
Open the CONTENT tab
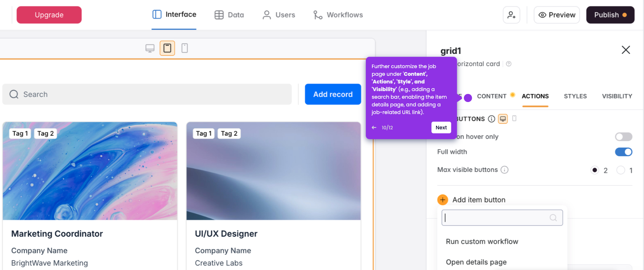[x=492, y=96]
